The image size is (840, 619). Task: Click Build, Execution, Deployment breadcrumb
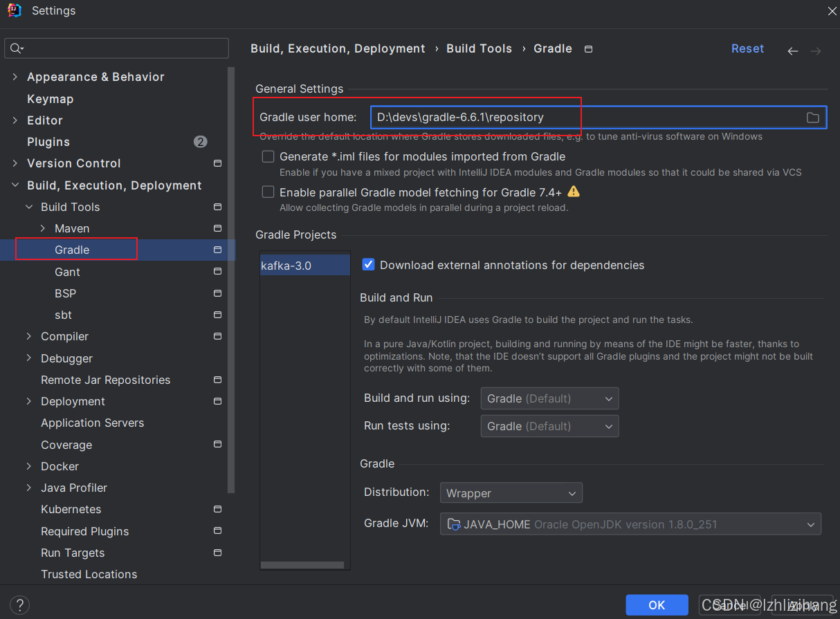(x=338, y=48)
